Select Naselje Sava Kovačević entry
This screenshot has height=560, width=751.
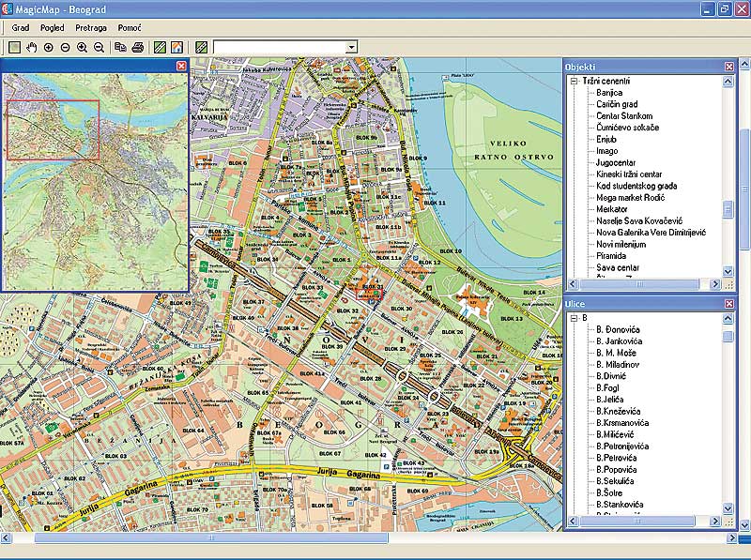click(x=639, y=221)
